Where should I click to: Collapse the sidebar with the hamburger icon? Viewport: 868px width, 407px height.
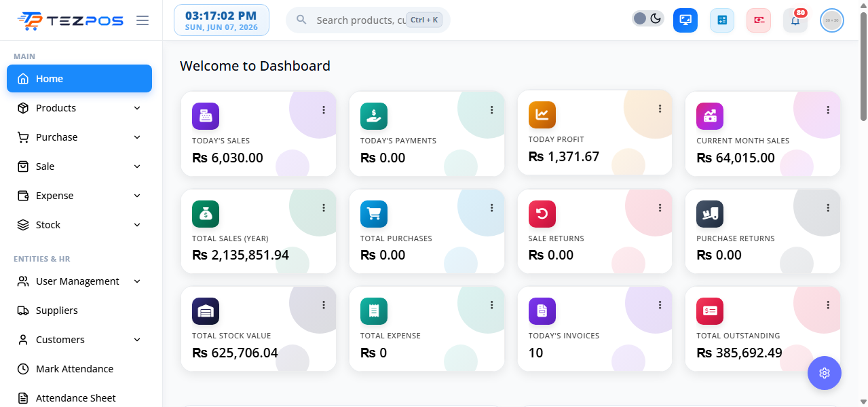pyautogui.click(x=143, y=20)
